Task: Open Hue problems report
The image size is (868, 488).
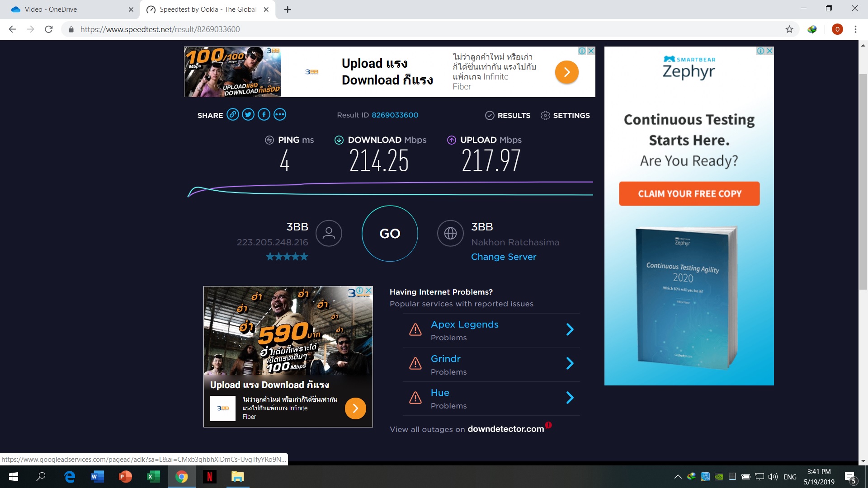Action: [440, 393]
